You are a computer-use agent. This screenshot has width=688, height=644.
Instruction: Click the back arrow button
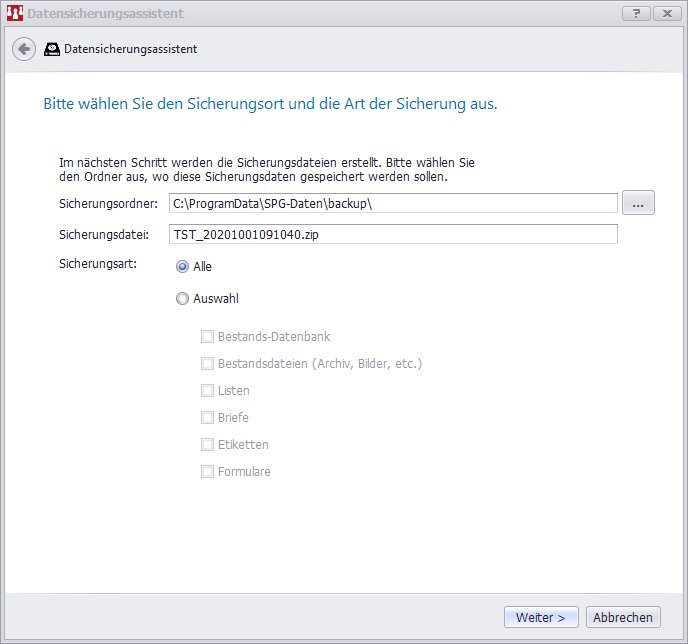pyautogui.click(x=24, y=49)
